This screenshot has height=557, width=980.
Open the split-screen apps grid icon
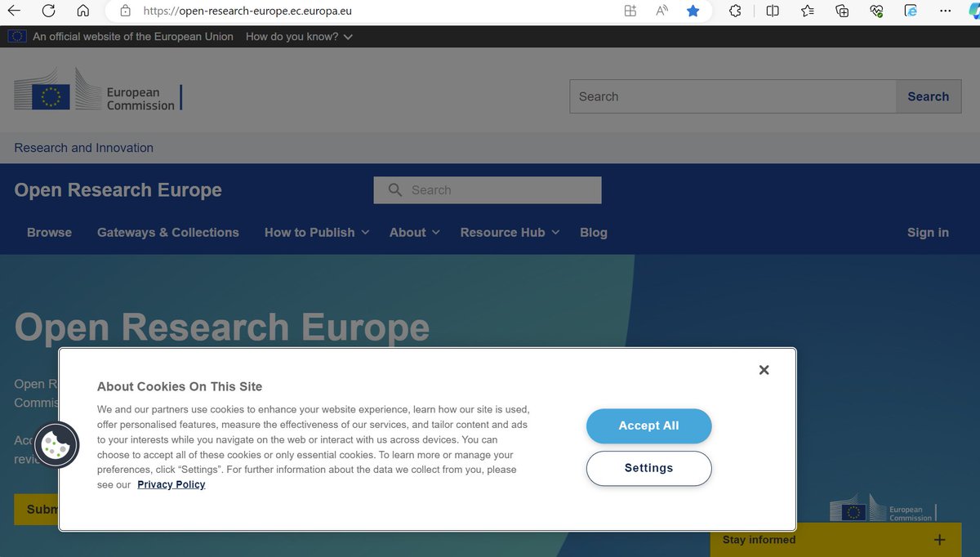click(630, 11)
